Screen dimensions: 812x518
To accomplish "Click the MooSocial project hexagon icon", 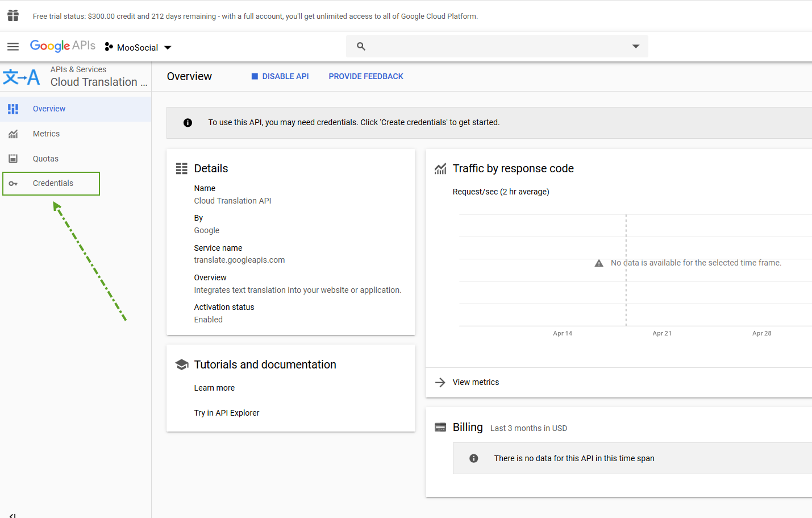I will tap(109, 47).
